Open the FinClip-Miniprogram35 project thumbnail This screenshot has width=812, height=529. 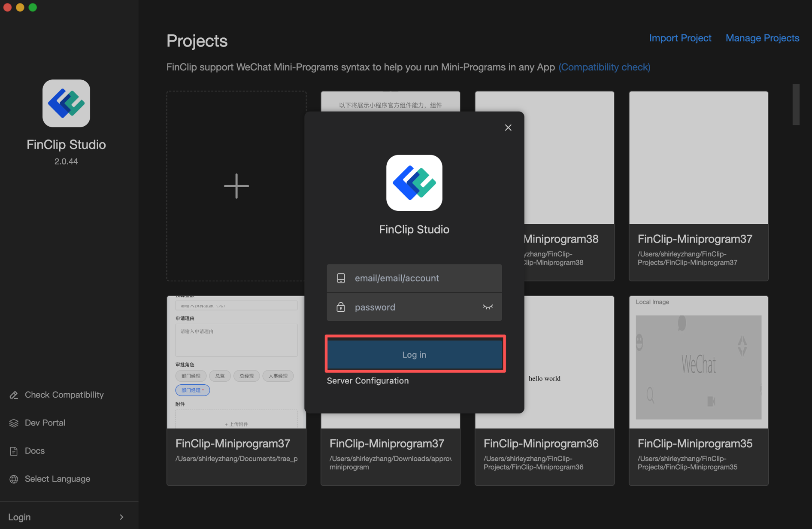pos(698,362)
